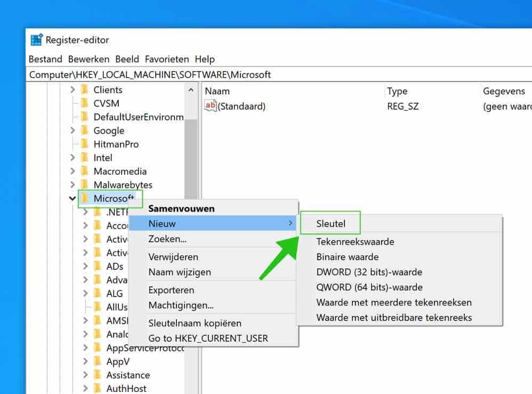Expand the Macromedia key
Screen dimensions: 532x394
pyautogui.click(x=72, y=171)
